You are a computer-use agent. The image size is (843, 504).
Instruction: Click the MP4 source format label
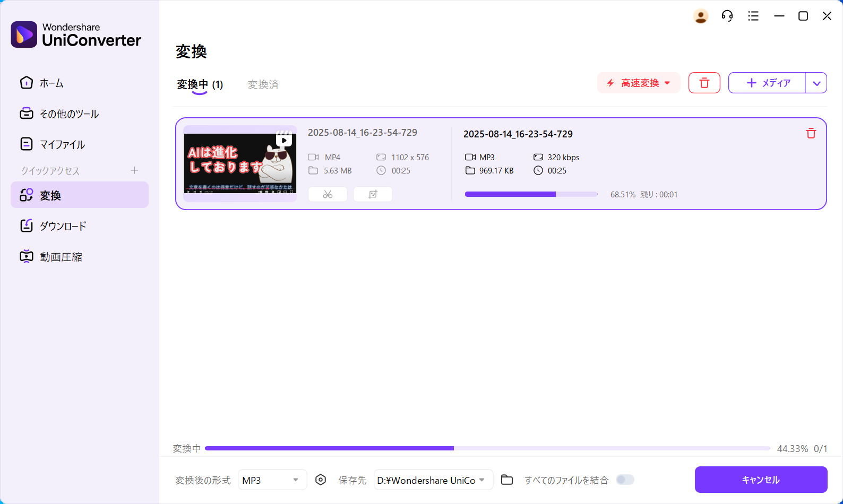click(x=333, y=158)
